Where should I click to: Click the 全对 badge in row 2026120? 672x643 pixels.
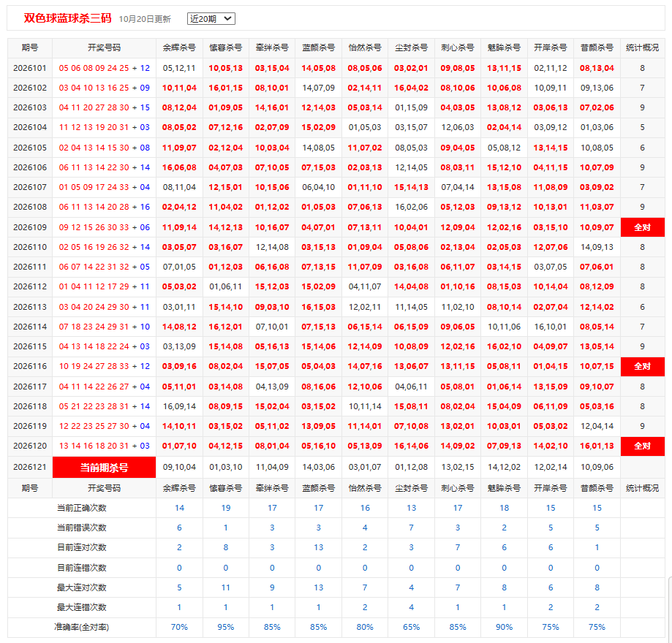[x=643, y=446]
